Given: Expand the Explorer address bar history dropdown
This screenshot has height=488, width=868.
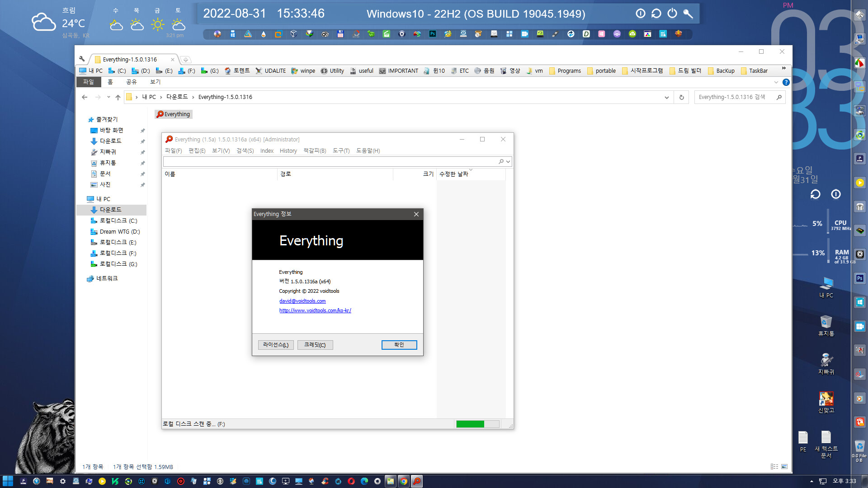Looking at the screenshot, I should [x=666, y=97].
